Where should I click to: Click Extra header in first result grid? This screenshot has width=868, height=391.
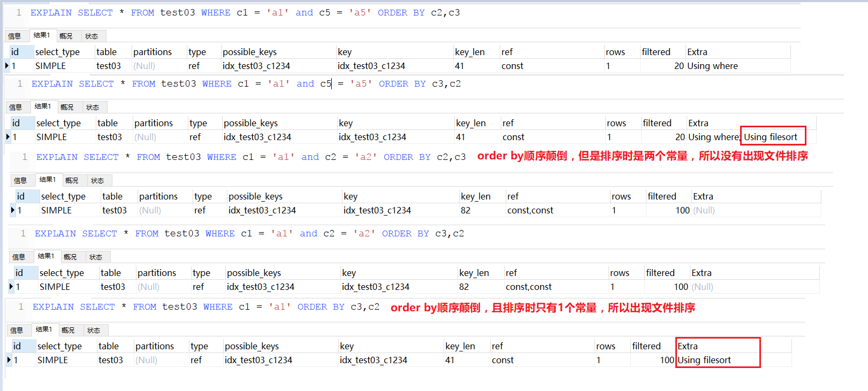click(x=738, y=52)
